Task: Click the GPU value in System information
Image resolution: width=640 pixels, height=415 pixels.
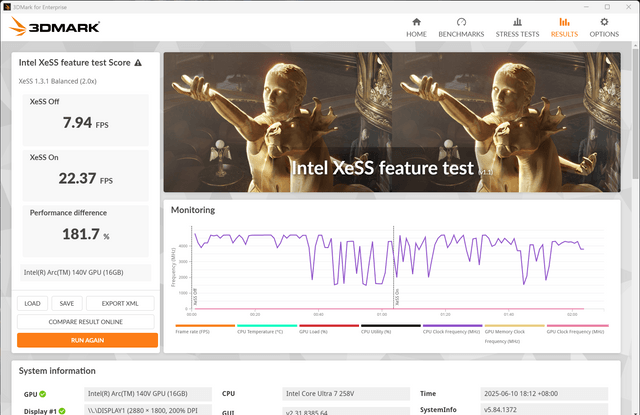Action: point(148,394)
